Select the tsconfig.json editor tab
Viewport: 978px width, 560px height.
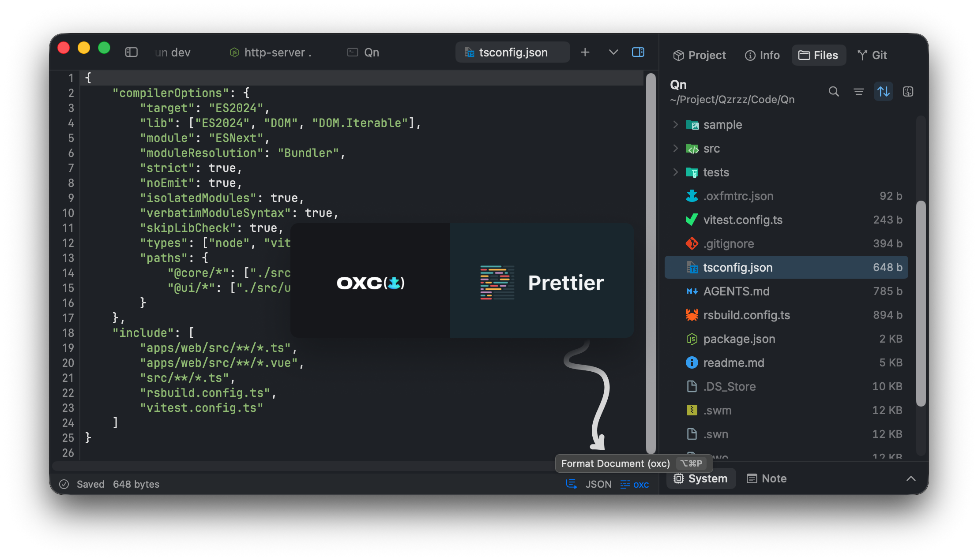[x=513, y=52]
